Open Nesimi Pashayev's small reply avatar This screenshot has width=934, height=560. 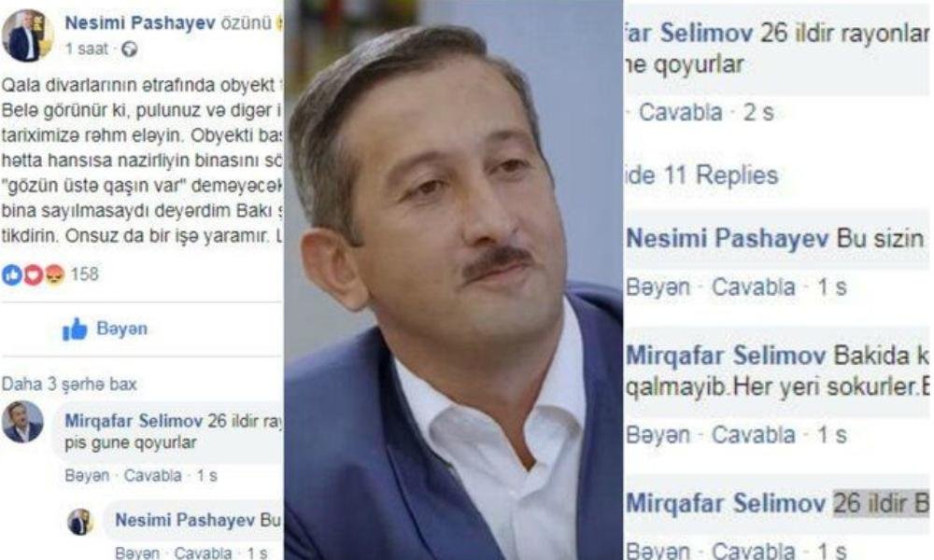pos(79,522)
